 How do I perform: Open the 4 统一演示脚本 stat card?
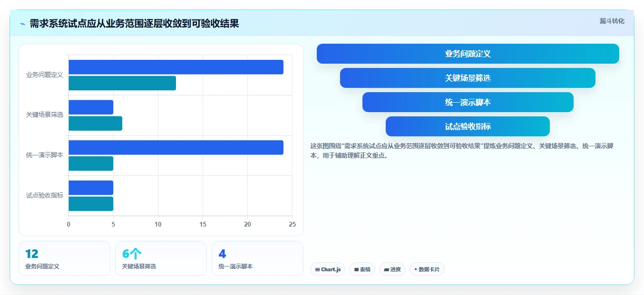(257, 258)
